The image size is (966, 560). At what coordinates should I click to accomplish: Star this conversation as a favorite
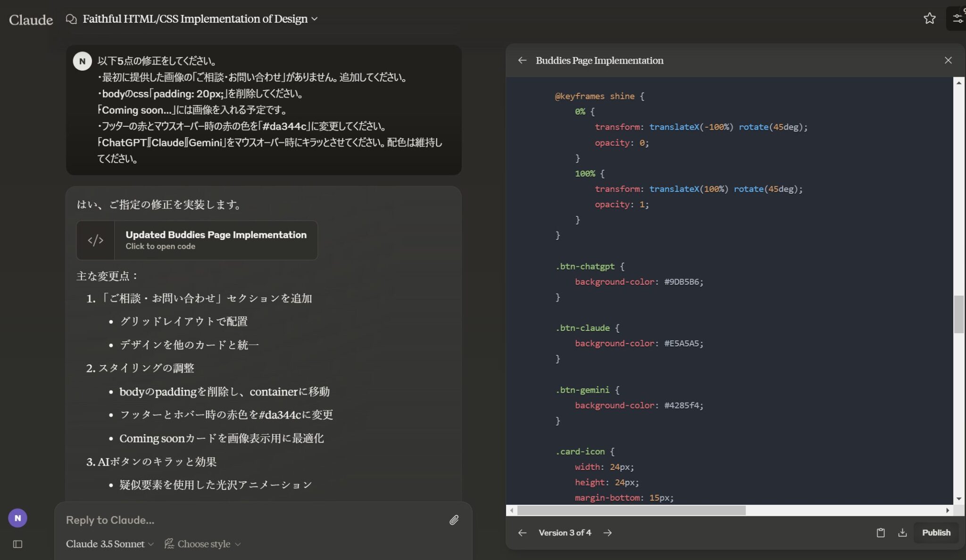(x=930, y=18)
